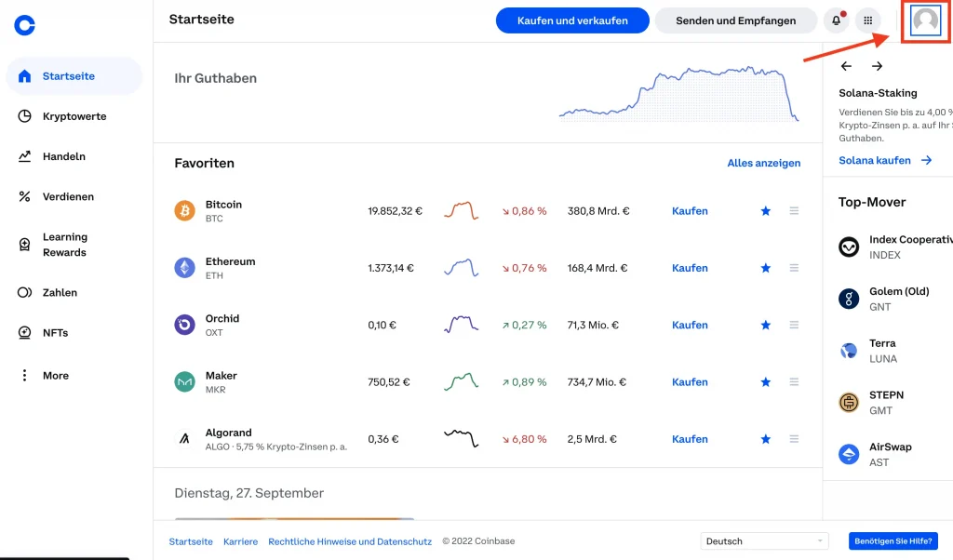Open the Handeln sidebar section
The width and height of the screenshot is (953, 560).
click(x=63, y=156)
